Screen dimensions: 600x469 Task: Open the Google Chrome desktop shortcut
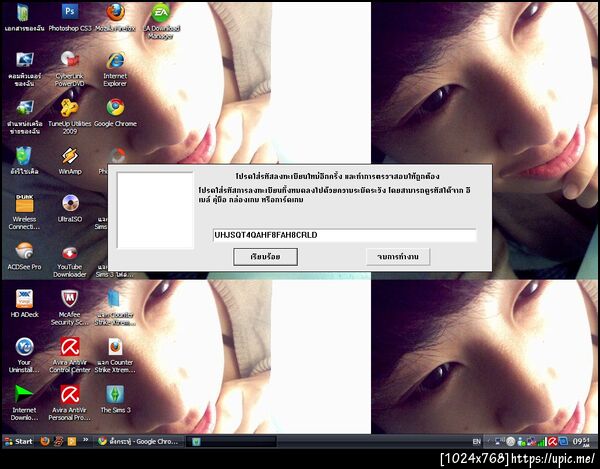tap(115, 113)
